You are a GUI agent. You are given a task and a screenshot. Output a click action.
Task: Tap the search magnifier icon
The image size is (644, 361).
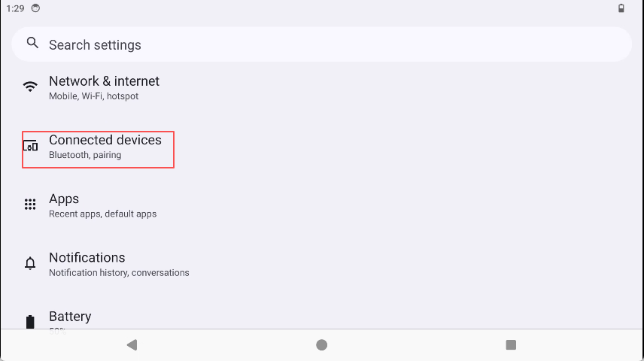32,44
